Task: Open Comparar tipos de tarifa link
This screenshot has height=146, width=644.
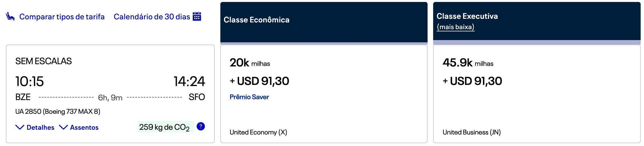Action: click(62, 17)
